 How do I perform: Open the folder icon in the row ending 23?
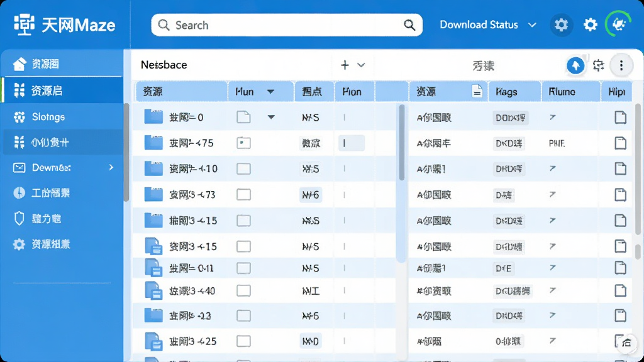(153, 315)
